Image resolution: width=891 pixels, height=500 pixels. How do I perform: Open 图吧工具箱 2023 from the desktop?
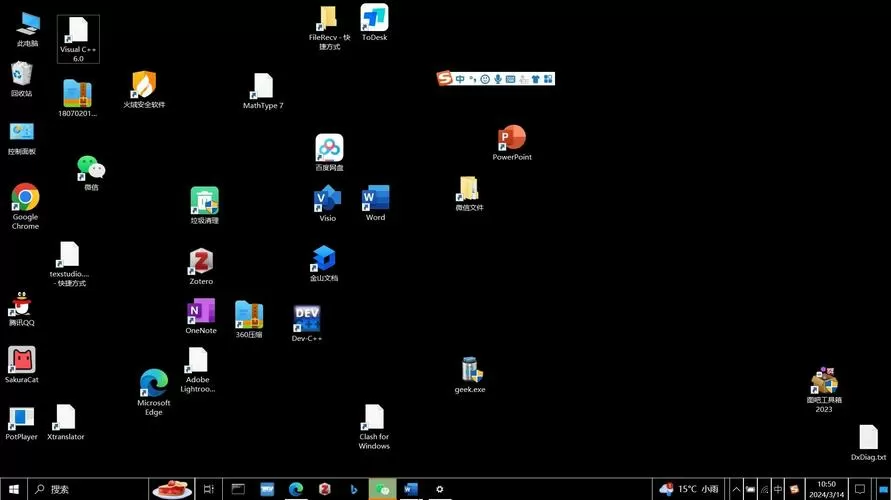coord(824,390)
